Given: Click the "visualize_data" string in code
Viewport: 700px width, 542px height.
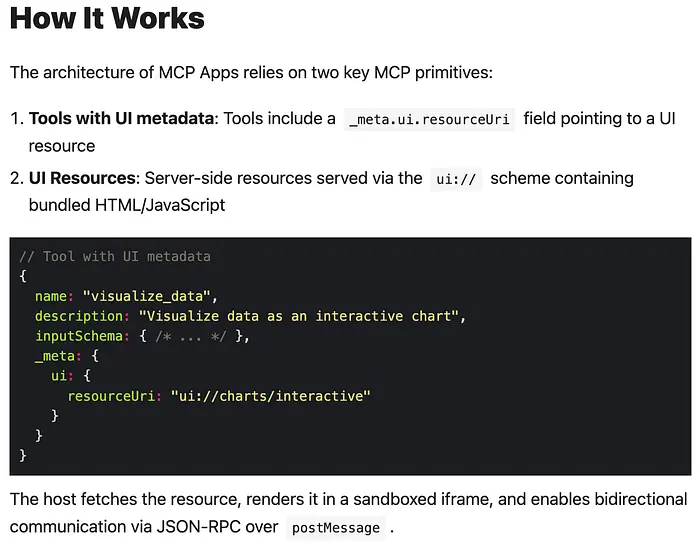Looking at the screenshot, I should point(150,296).
